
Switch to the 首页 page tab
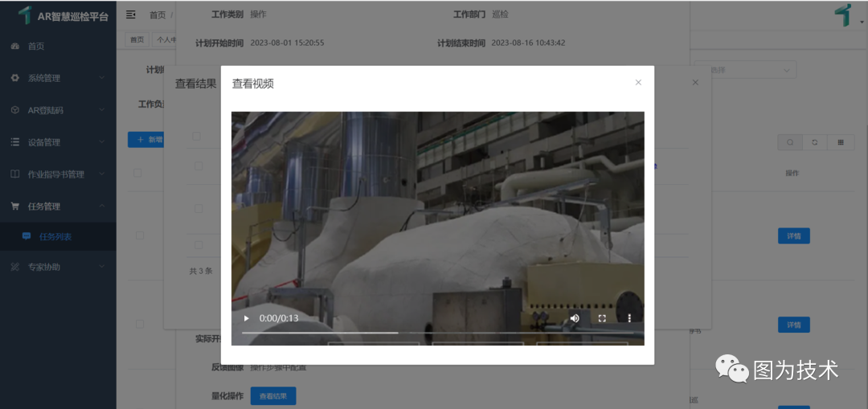[x=137, y=39]
